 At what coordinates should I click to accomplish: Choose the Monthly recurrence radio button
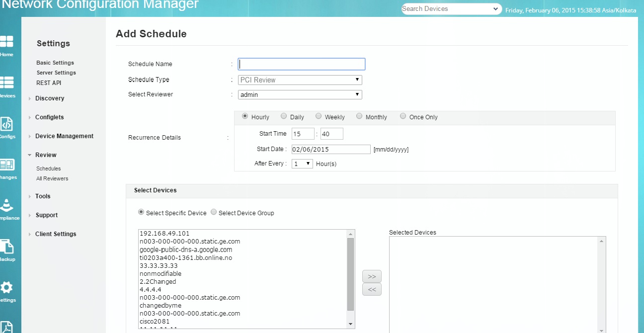coord(359,116)
